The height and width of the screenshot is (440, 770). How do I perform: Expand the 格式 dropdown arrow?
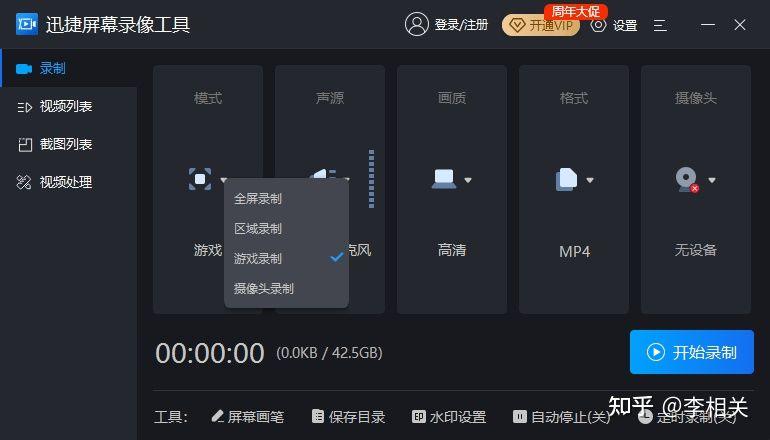(590, 180)
